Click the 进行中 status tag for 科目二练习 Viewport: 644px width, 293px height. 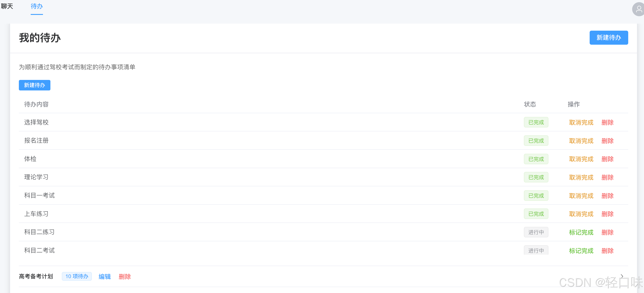[x=536, y=232]
